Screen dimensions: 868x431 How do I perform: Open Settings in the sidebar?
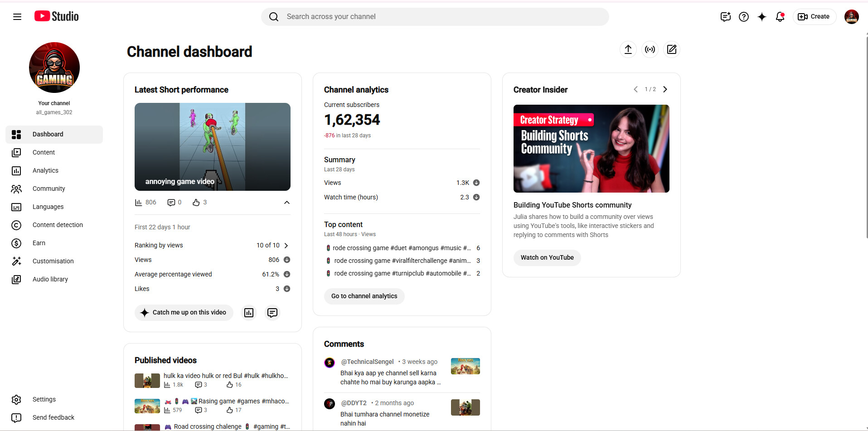(x=54, y=400)
